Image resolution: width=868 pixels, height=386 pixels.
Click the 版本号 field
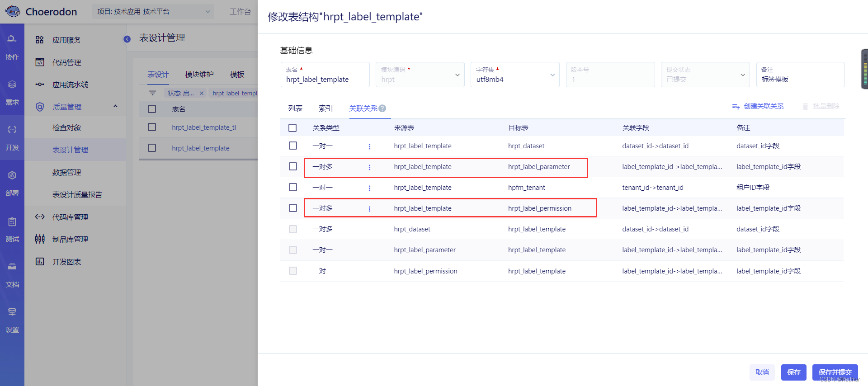click(x=610, y=75)
